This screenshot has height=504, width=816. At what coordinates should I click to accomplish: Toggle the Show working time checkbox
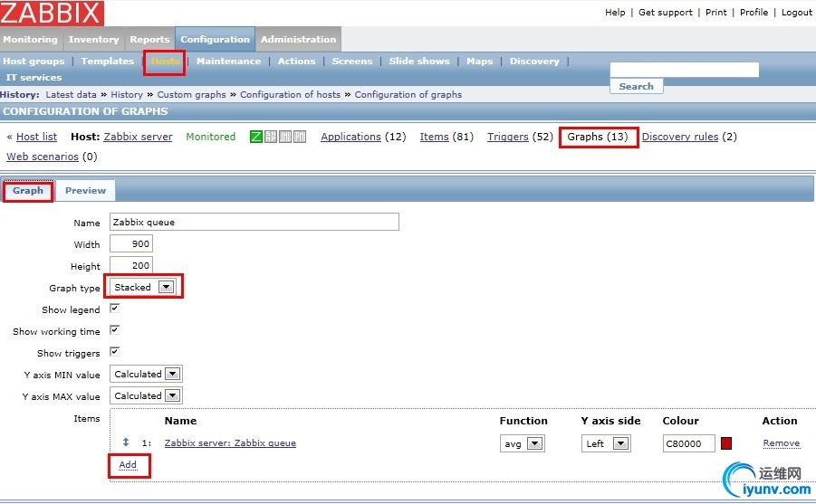pyautogui.click(x=115, y=330)
